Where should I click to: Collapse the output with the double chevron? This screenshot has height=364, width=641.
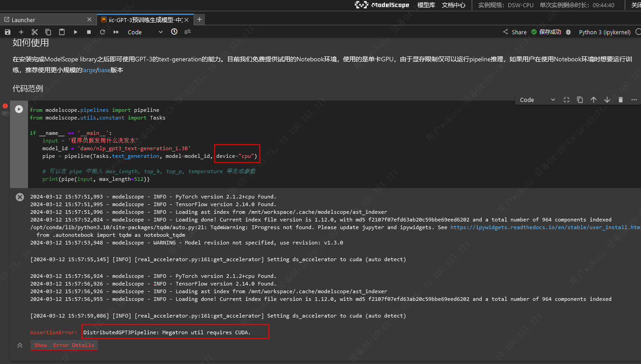20,345
